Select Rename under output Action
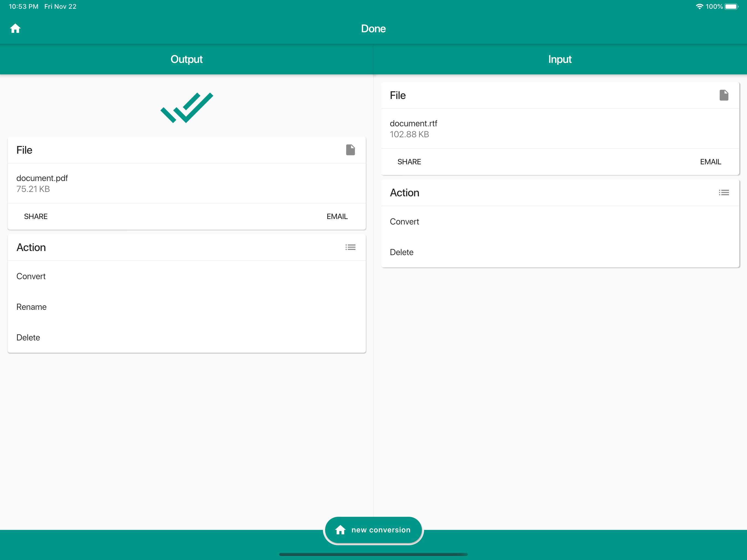 pyautogui.click(x=31, y=307)
